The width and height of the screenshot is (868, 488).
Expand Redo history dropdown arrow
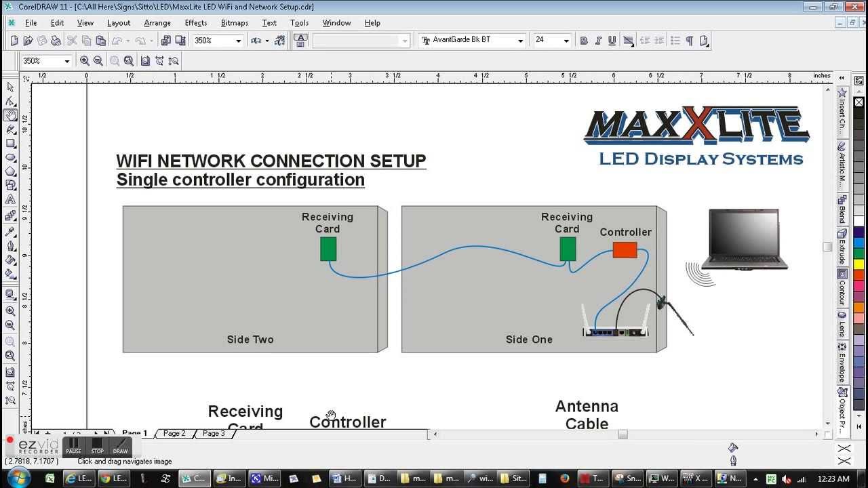[x=151, y=41]
